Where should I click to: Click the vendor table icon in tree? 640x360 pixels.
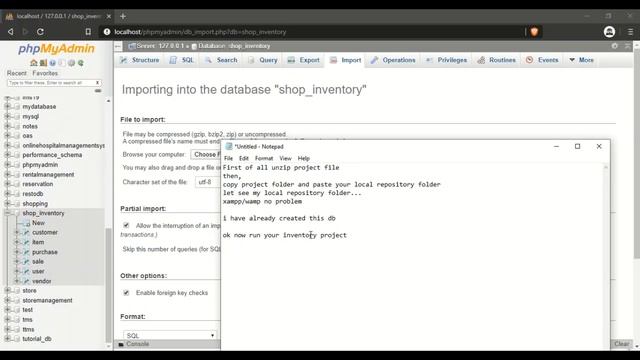(26, 281)
